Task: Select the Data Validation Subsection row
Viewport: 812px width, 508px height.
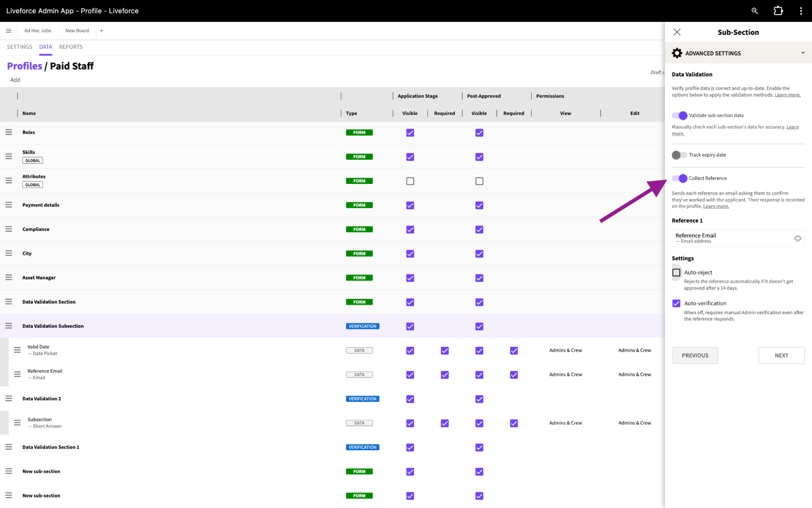Action: click(x=332, y=326)
